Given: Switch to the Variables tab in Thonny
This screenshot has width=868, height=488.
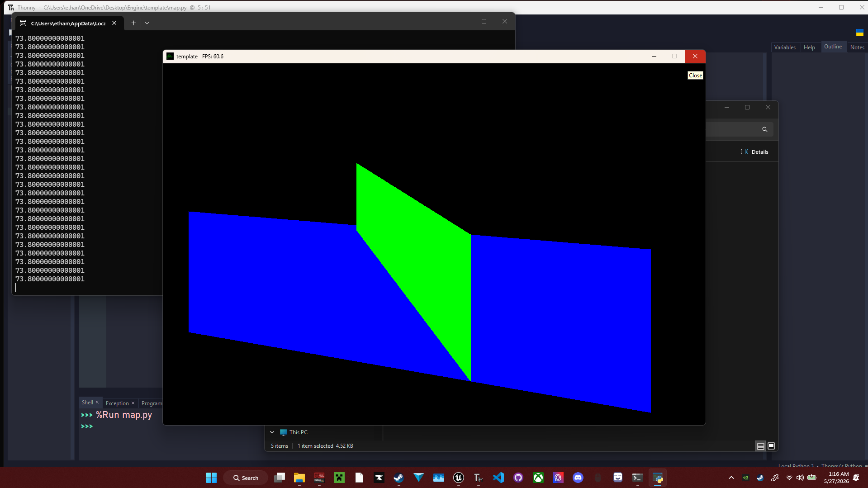Looking at the screenshot, I should (x=785, y=47).
